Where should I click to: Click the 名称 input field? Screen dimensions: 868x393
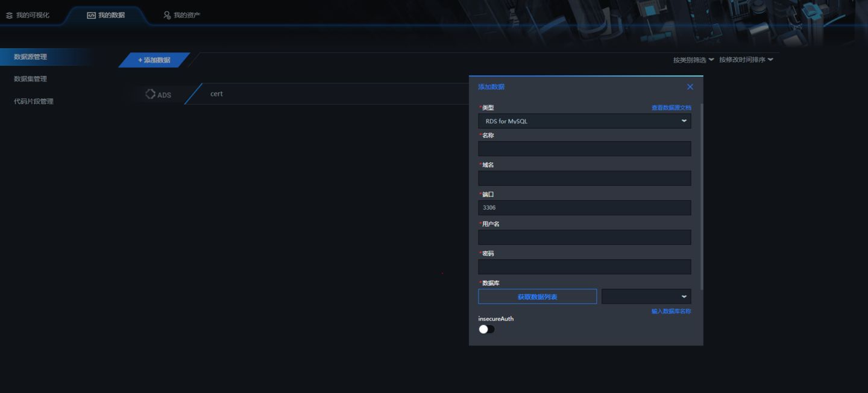click(x=585, y=149)
